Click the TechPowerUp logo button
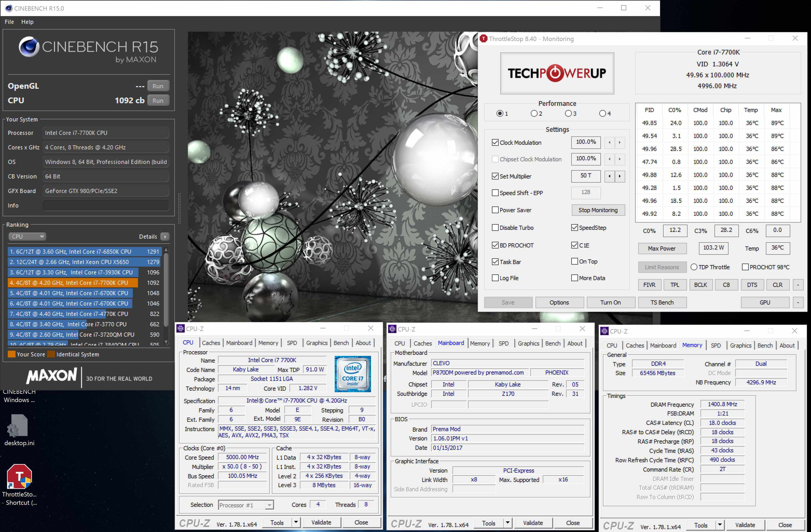811x532 pixels. [557, 73]
